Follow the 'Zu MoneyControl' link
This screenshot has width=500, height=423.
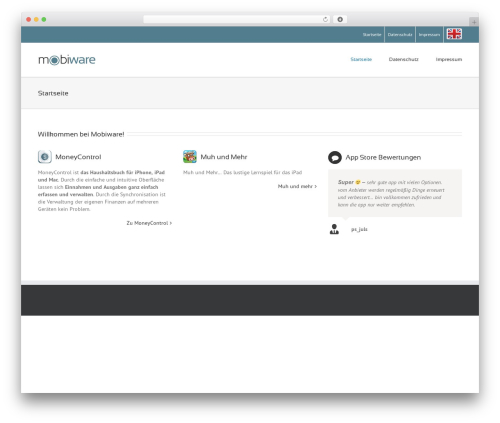pos(149,223)
